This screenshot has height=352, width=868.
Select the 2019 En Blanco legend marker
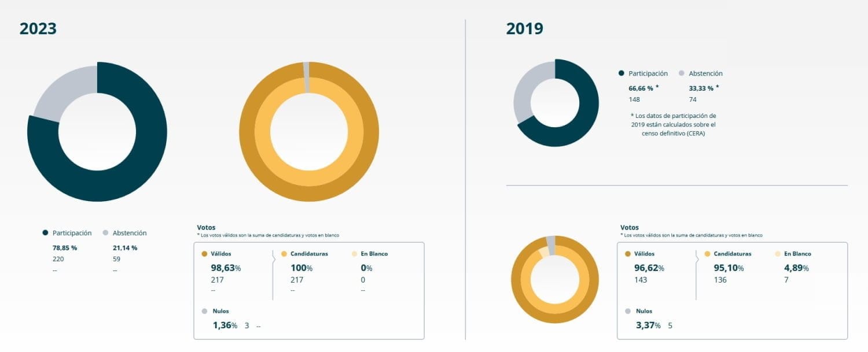[778, 254]
